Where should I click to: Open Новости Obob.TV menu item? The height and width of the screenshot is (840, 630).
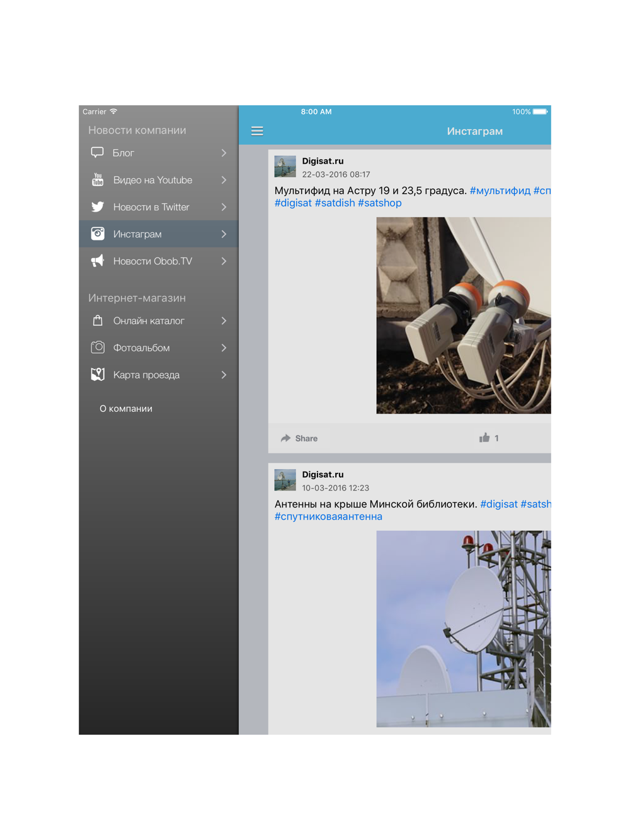click(x=159, y=261)
